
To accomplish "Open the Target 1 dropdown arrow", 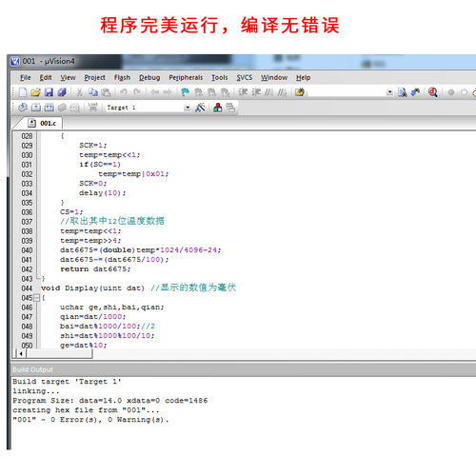I will pos(188,108).
